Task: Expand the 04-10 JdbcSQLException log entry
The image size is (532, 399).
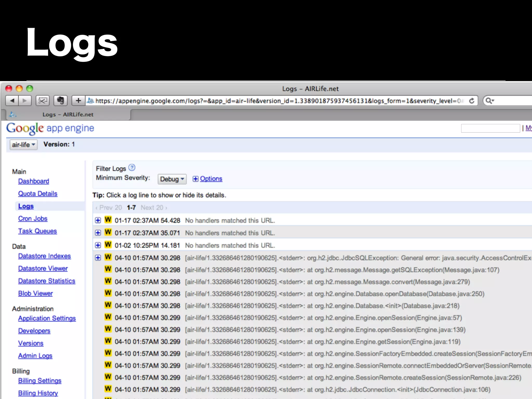Action: point(98,258)
